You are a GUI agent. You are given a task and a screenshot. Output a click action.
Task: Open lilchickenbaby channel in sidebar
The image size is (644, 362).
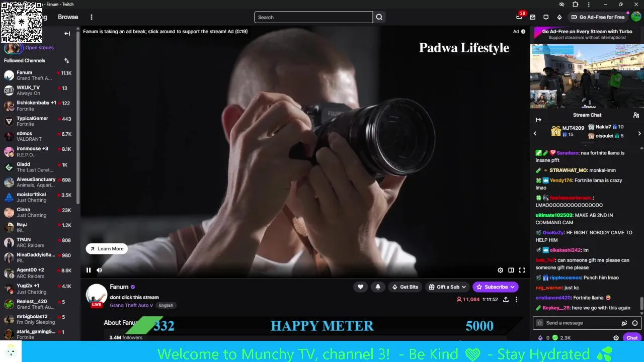click(38, 106)
